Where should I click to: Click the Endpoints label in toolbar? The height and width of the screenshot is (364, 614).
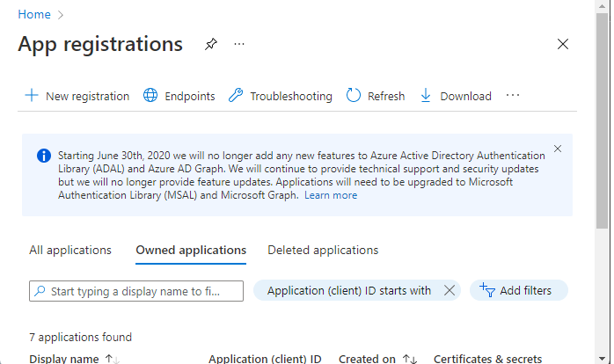click(x=190, y=97)
